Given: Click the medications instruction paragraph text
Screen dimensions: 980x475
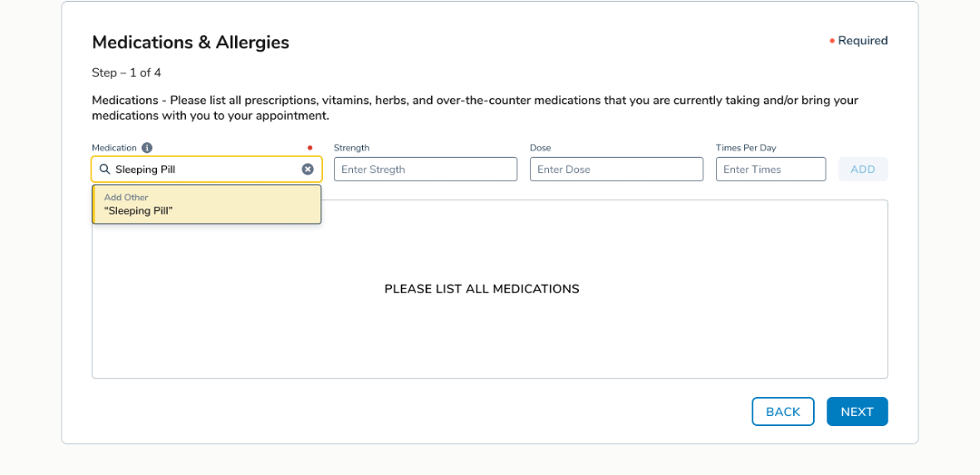Looking at the screenshot, I should (x=475, y=108).
